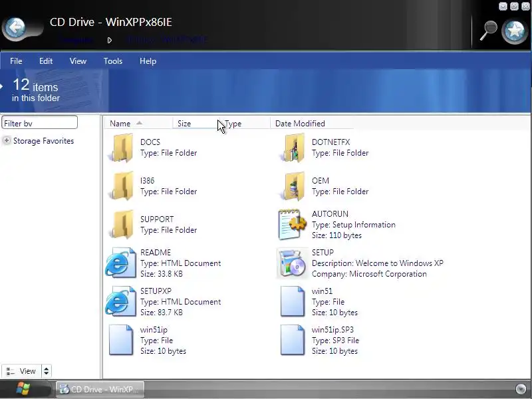
Task: Expand the 12 items info pane arrow
Action: [1, 86]
